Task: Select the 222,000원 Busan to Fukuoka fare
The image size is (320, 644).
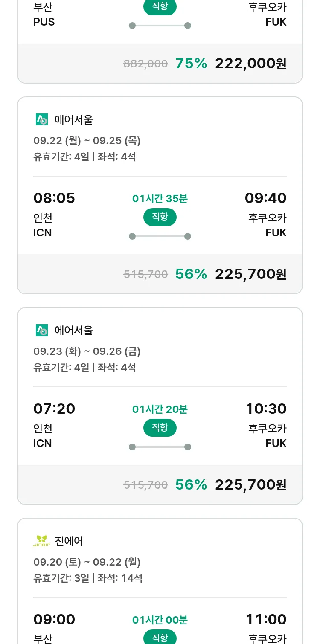Action: click(250, 64)
